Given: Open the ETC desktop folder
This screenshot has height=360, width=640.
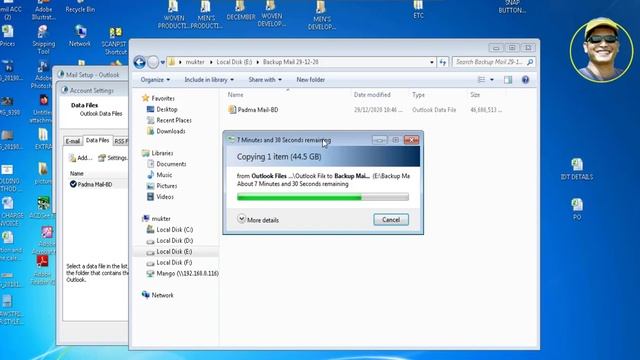Looking at the screenshot, I should tap(418, 10).
